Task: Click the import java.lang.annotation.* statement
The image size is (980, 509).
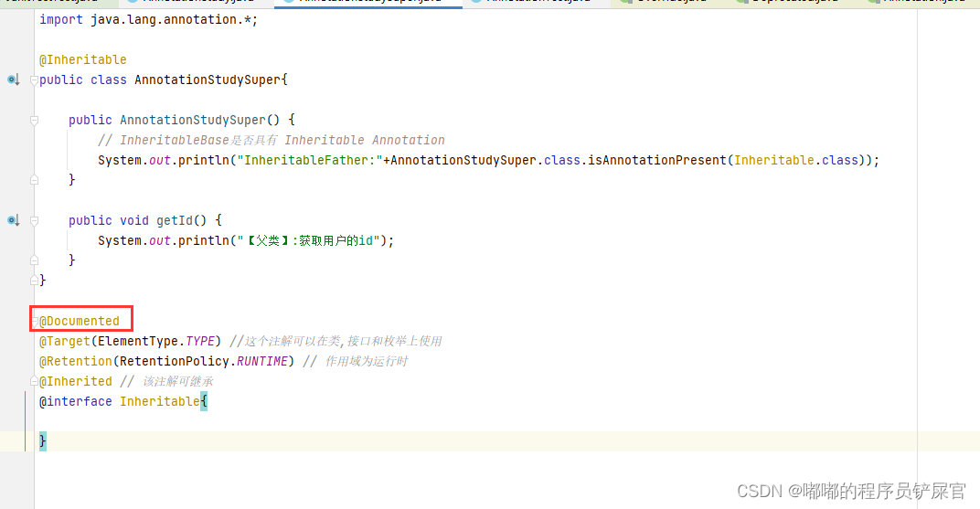Action: 148,19
